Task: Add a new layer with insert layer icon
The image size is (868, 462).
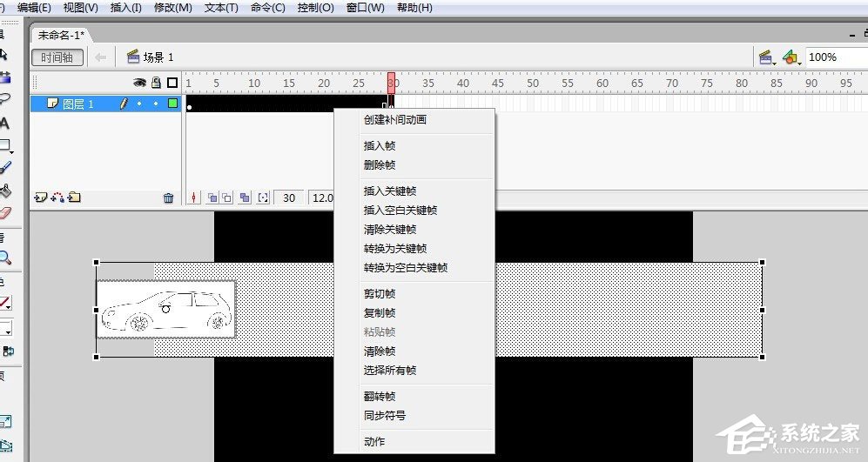Action: click(x=40, y=197)
